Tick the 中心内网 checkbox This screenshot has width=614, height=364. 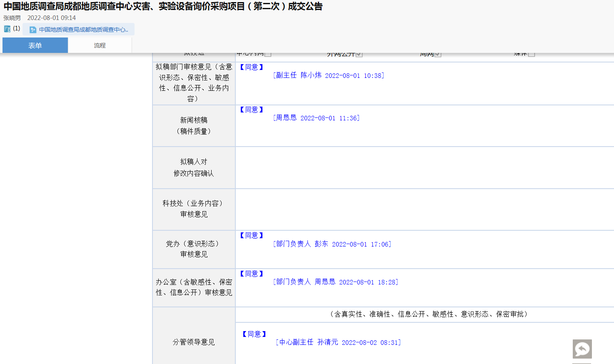coord(268,54)
